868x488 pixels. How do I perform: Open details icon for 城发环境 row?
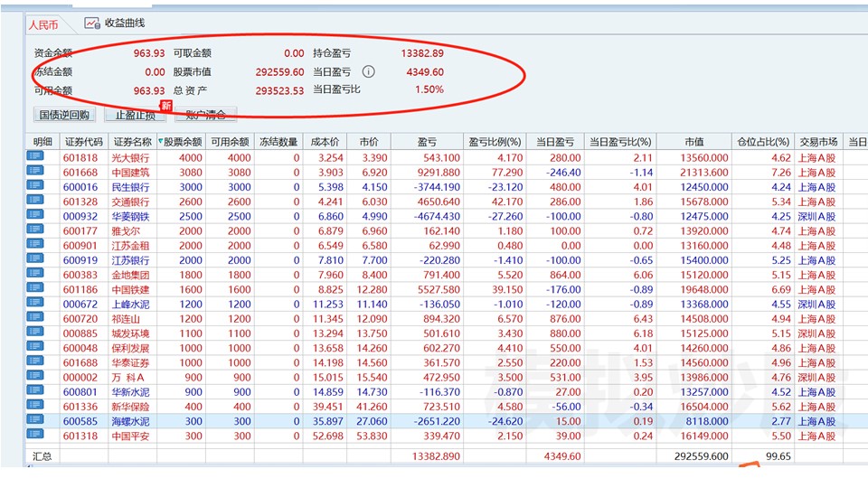(35, 332)
